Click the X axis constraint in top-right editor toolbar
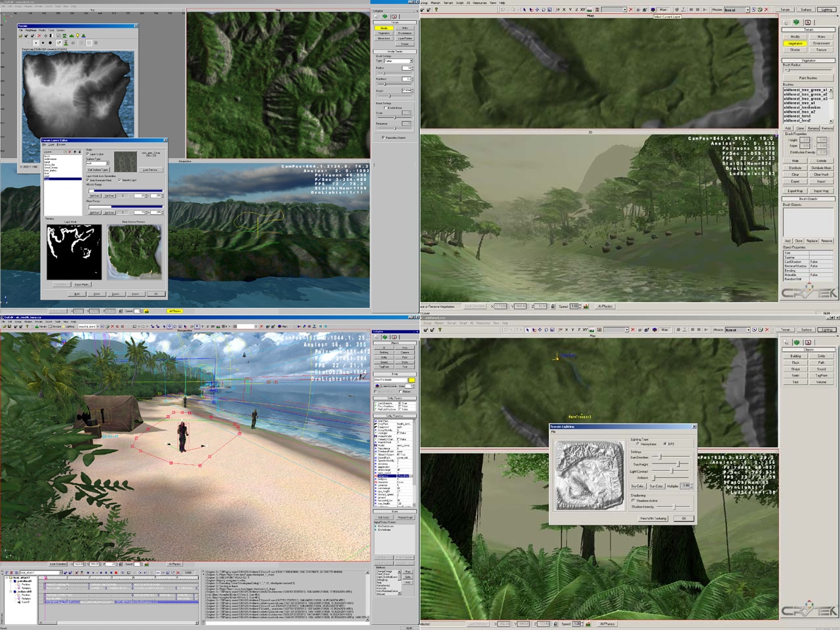The image size is (840, 630). point(564,10)
